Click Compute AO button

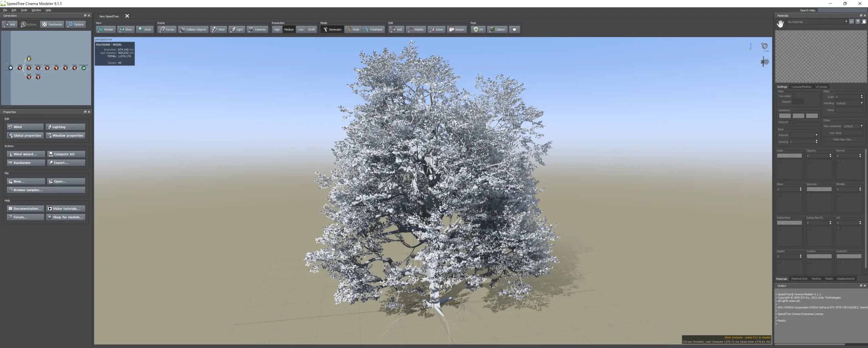tap(66, 154)
